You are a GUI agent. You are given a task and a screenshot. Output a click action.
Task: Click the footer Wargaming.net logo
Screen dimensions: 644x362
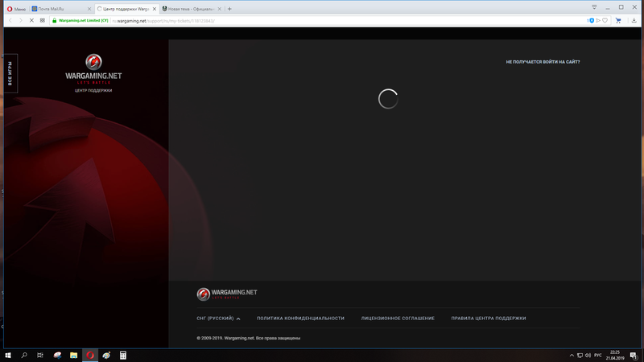[x=227, y=294]
